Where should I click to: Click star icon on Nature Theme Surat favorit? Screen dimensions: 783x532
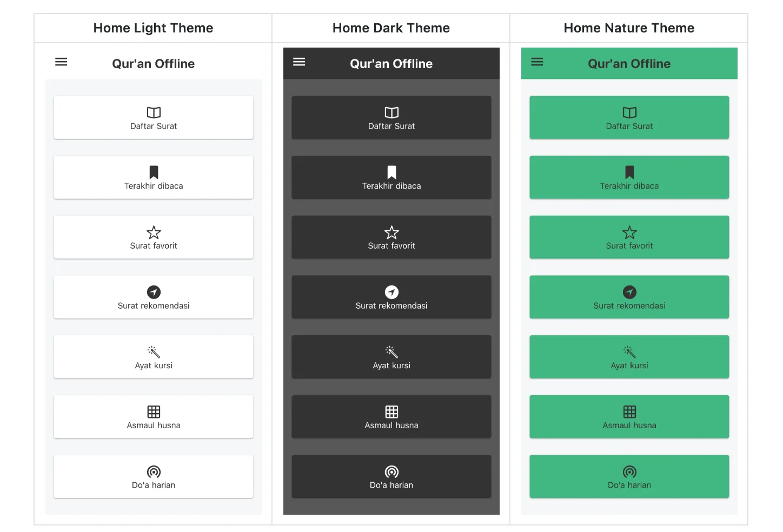[629, 232]
